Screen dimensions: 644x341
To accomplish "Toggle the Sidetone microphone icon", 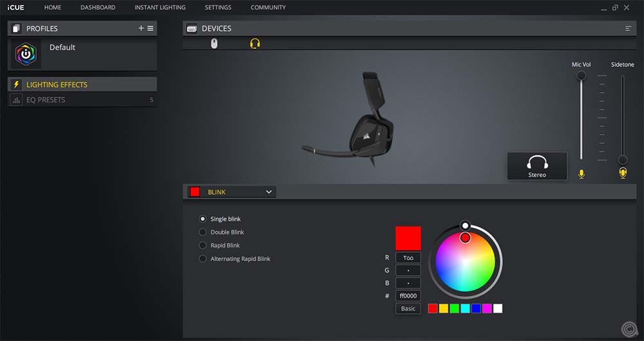I will (622, 173).
